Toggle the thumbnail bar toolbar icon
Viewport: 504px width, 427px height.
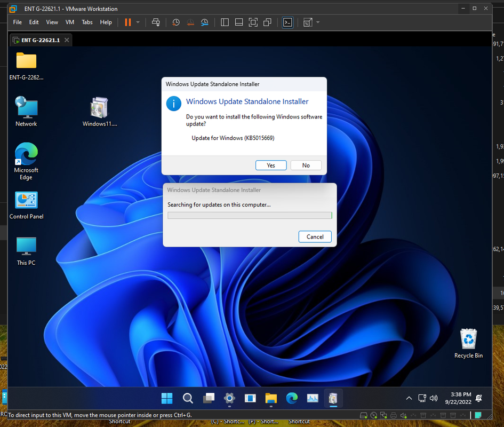(x=239, y=22)
